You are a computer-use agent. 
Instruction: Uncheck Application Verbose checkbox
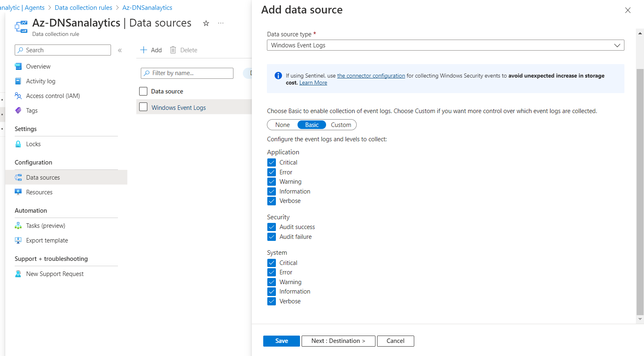tap(272, 201)
